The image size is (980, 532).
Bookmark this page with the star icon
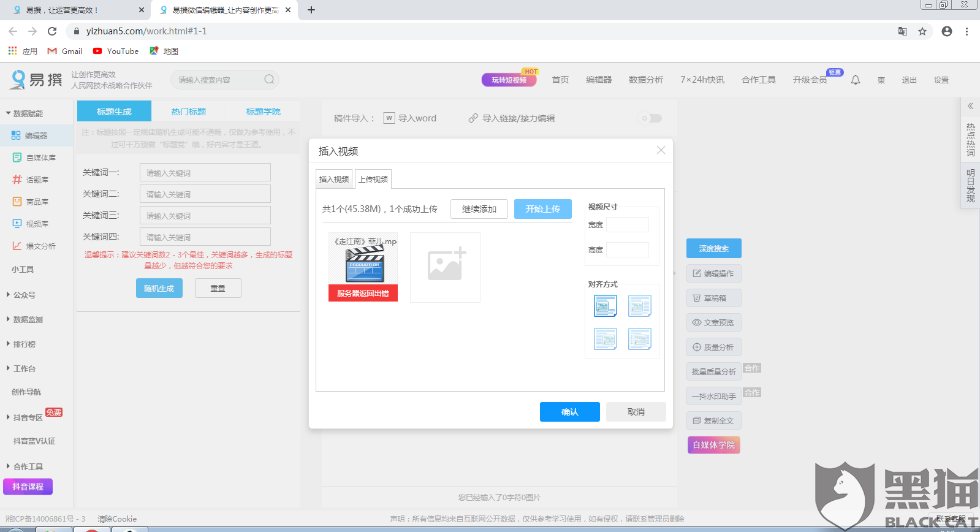click(922, 31)
